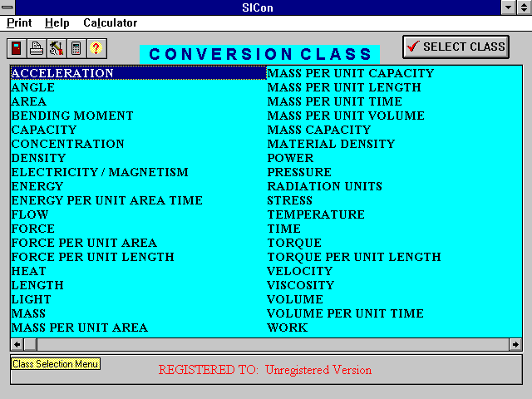
Task: Click the horizontal scrollbar thumb
Action: (x=31, y=344)
